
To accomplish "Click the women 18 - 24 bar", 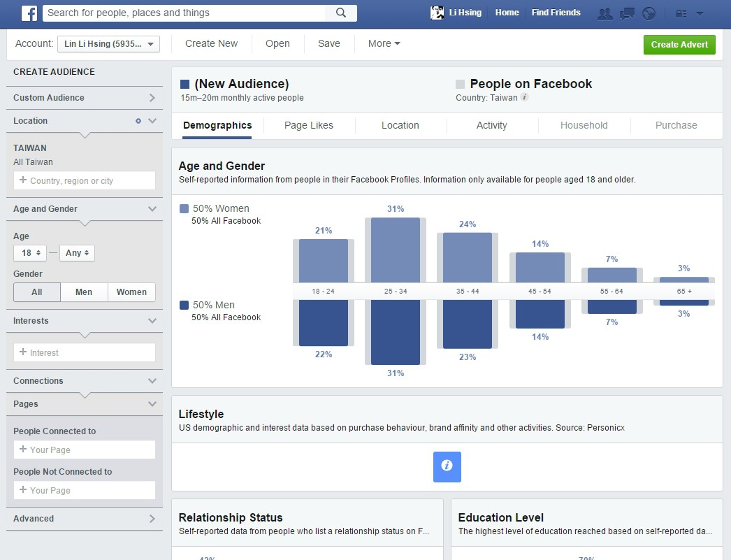I will click(x=324, y=261).
